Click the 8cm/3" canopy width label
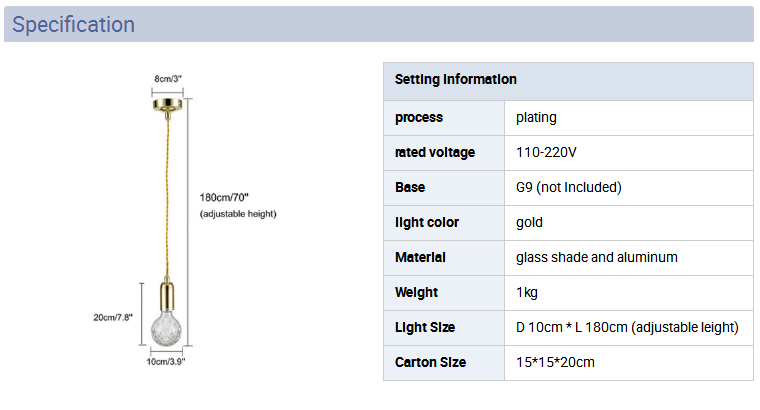The image size is (760, 410). [168, 79]
